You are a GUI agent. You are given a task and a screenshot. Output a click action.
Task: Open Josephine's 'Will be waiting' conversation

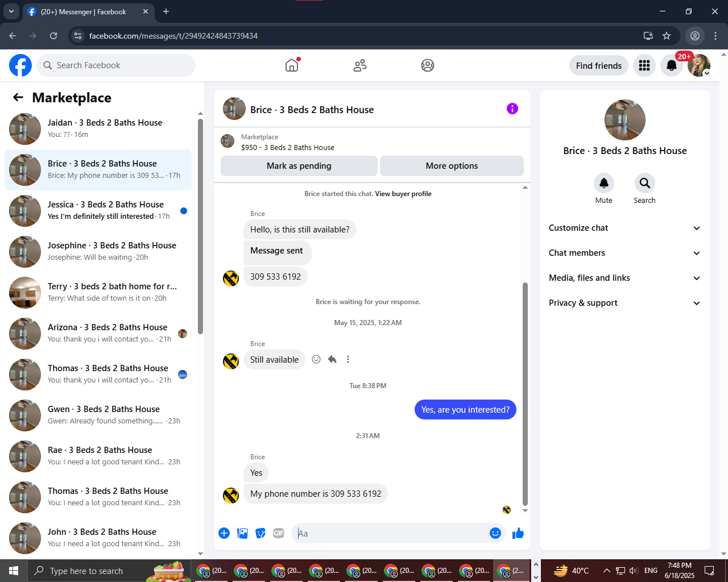pos(98,252)
